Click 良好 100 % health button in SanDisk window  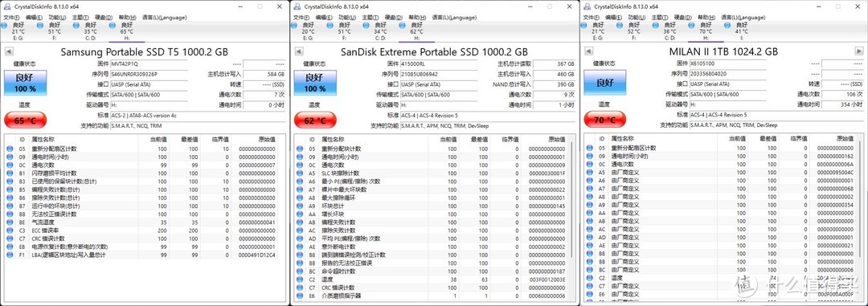click(x=314, y=83)
